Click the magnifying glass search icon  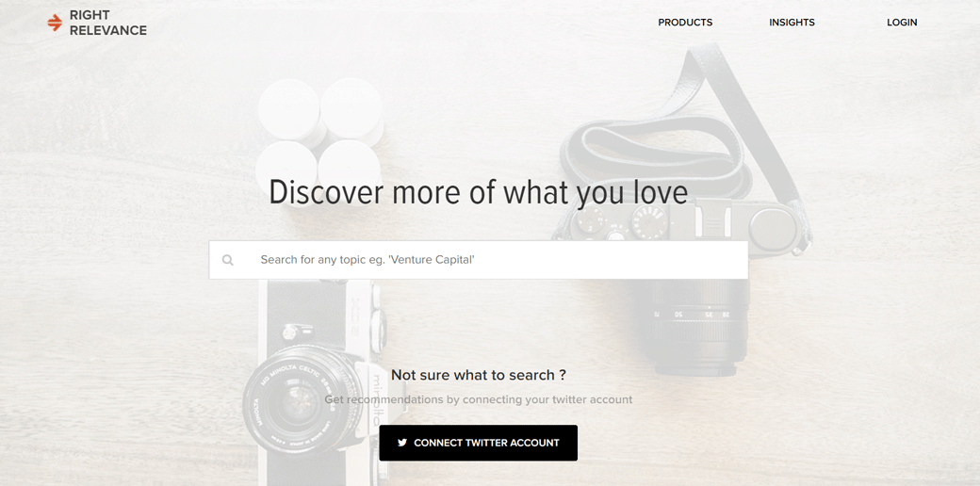click(227, 260)
